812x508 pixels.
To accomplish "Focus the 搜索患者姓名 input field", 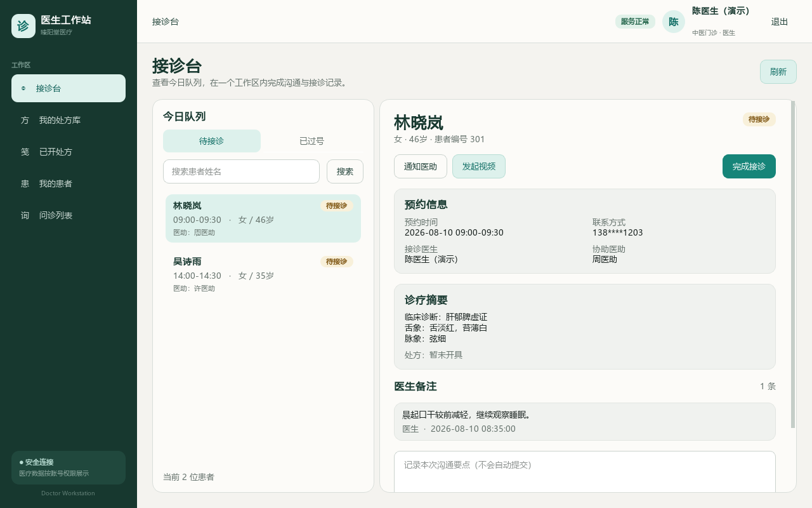I will pyautogui.click(x=241, y=171).
